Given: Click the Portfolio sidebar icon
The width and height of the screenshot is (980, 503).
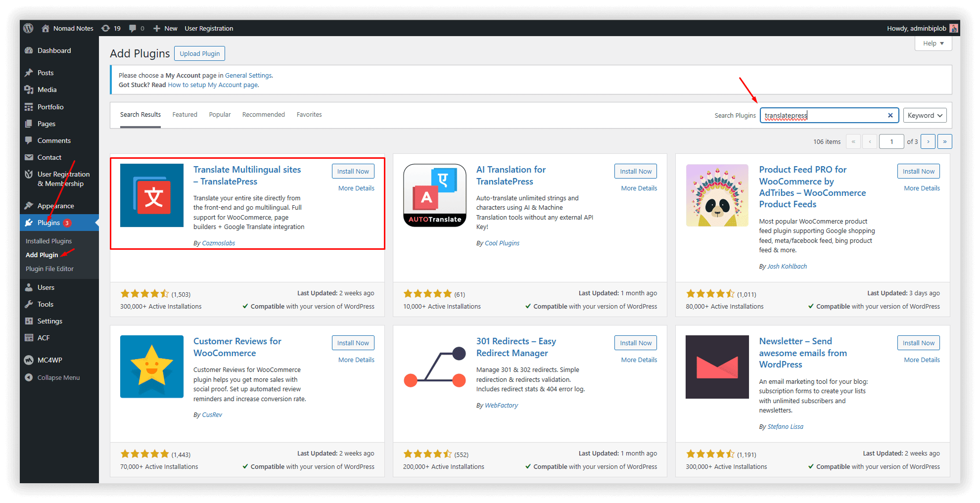Looking at the screenshot, I should coord(29,107).
